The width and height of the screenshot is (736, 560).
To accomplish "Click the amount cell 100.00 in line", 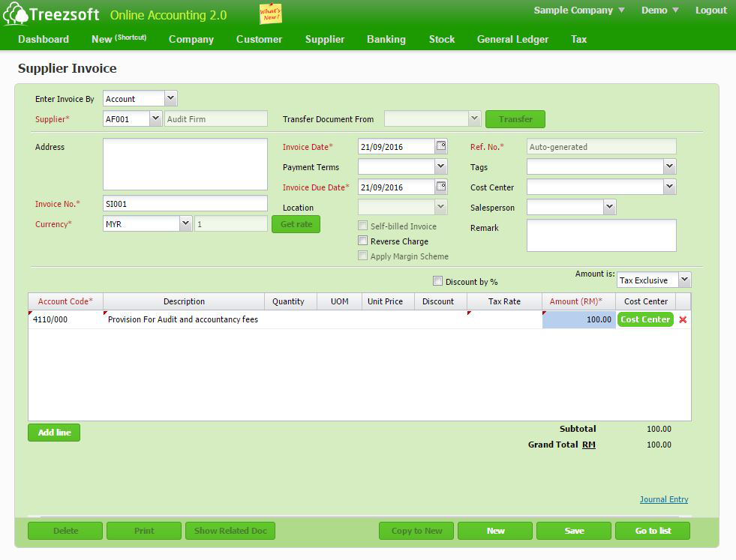I will click(x=578, y=319).
